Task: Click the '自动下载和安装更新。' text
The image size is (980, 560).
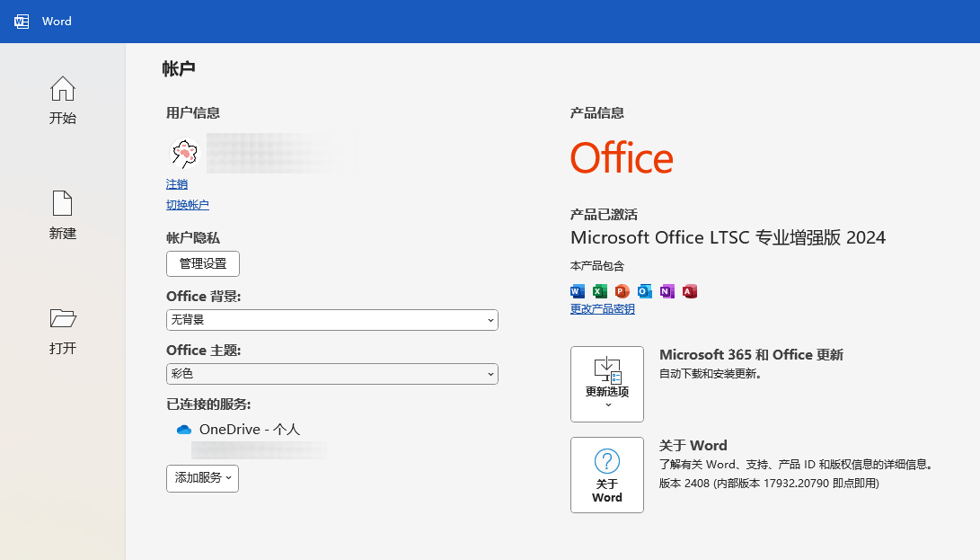Action: click(711, 374)
